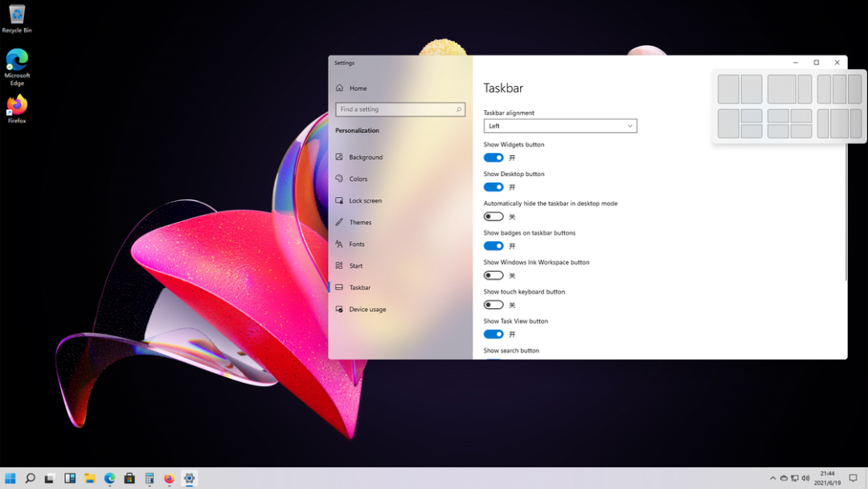Image resolution: width=868 pixels, height=489 pixels.
Task: Open Microsoft Store from the taskbar
Action: [x=129, y=479]
